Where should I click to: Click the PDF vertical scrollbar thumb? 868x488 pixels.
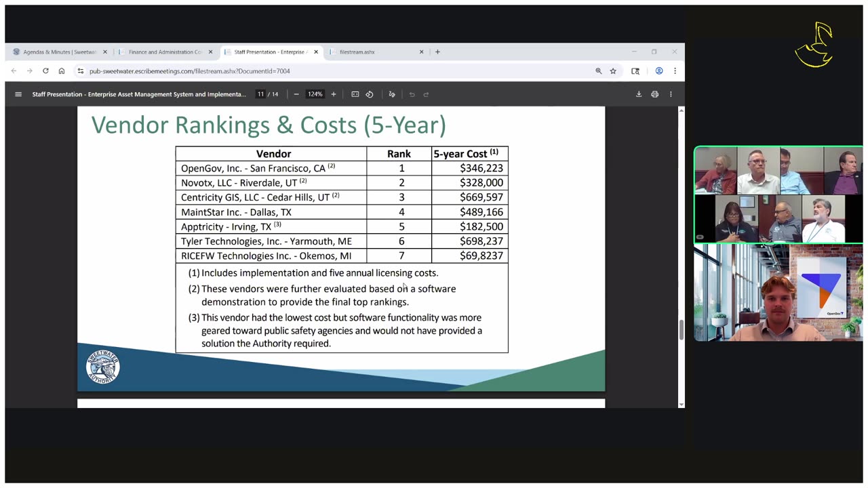[681, 330]
